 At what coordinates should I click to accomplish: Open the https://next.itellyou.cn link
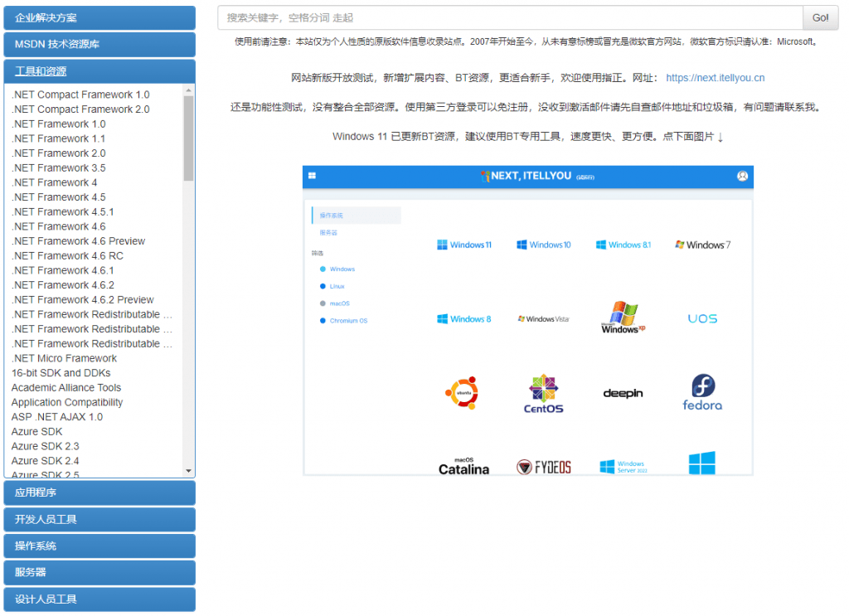click(716, 78)
